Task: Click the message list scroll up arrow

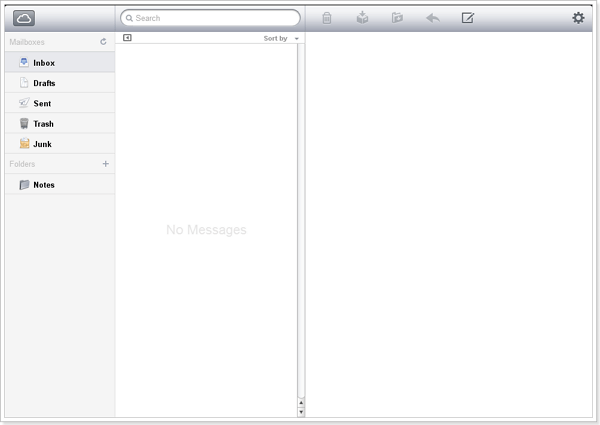Action: [x=301, y=402]
